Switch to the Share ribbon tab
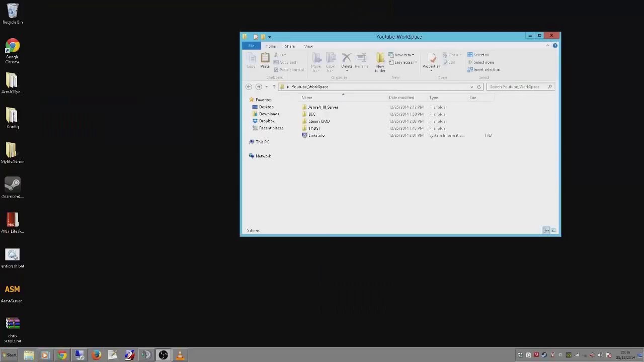Viewport: 644px width, 362px height. click(290, 46)
